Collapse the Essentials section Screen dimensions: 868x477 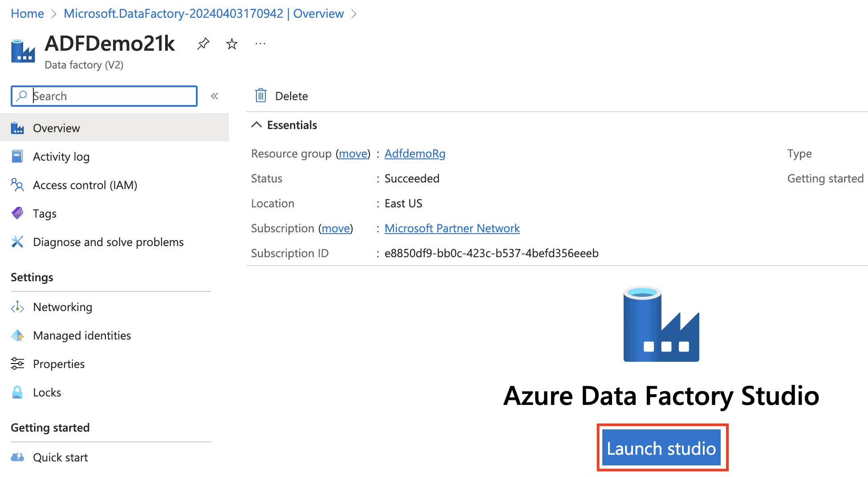(x=256, y=125)
